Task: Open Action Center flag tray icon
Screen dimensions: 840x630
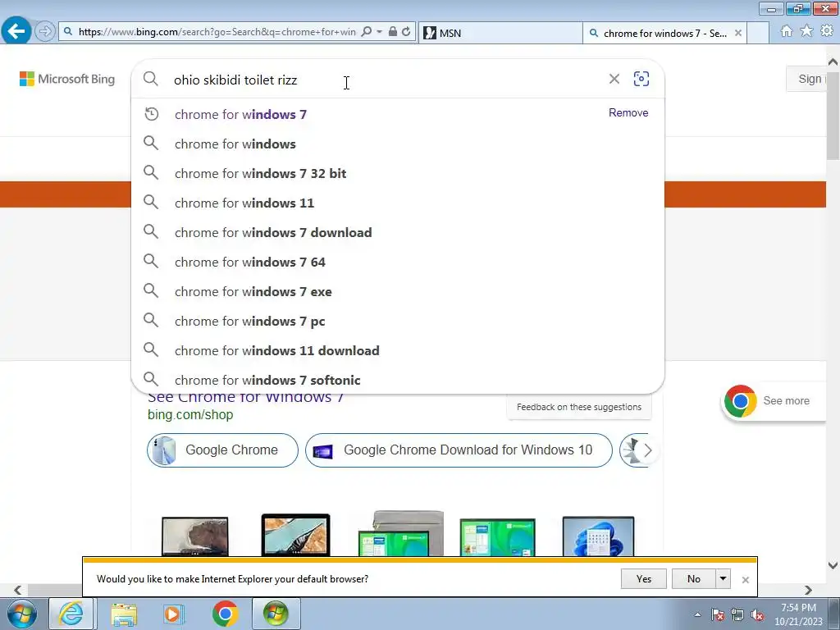Action: point(718,614)
